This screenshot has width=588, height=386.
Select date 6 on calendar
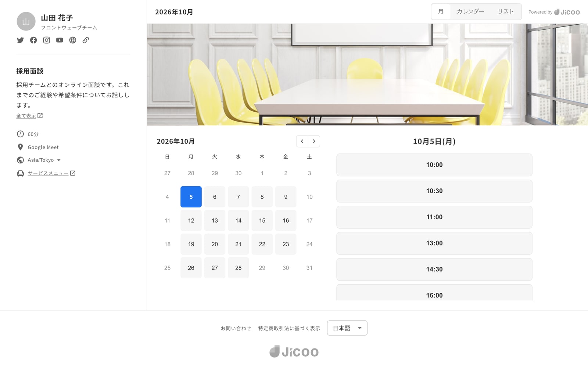click(x=215, y=197)
